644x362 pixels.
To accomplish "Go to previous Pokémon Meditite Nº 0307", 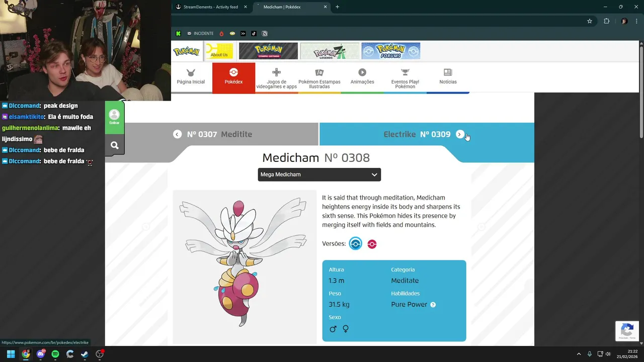I will (x=219, y=134).
